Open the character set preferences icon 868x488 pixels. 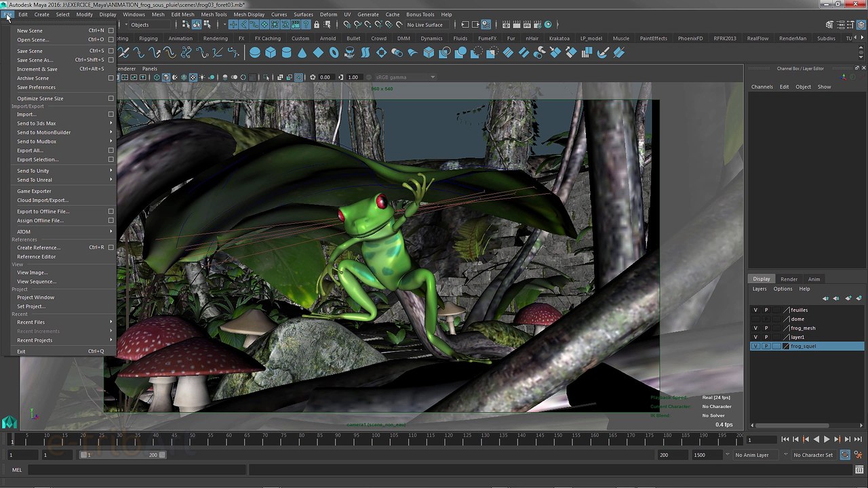pos(858,455)
